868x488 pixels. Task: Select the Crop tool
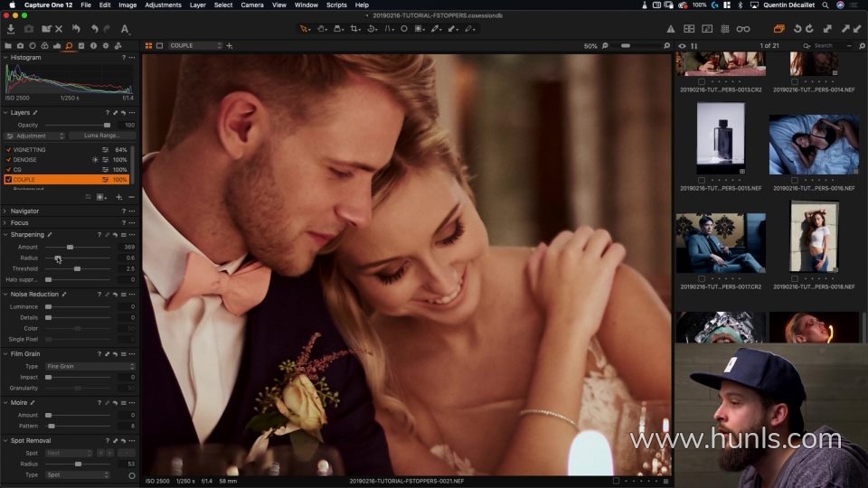(x=354, y=29)
